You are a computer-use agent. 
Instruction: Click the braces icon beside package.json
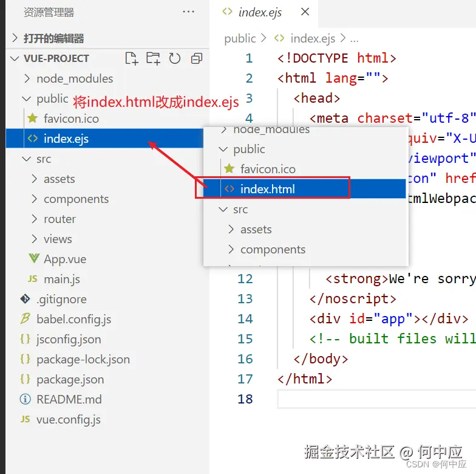(25, 379)
